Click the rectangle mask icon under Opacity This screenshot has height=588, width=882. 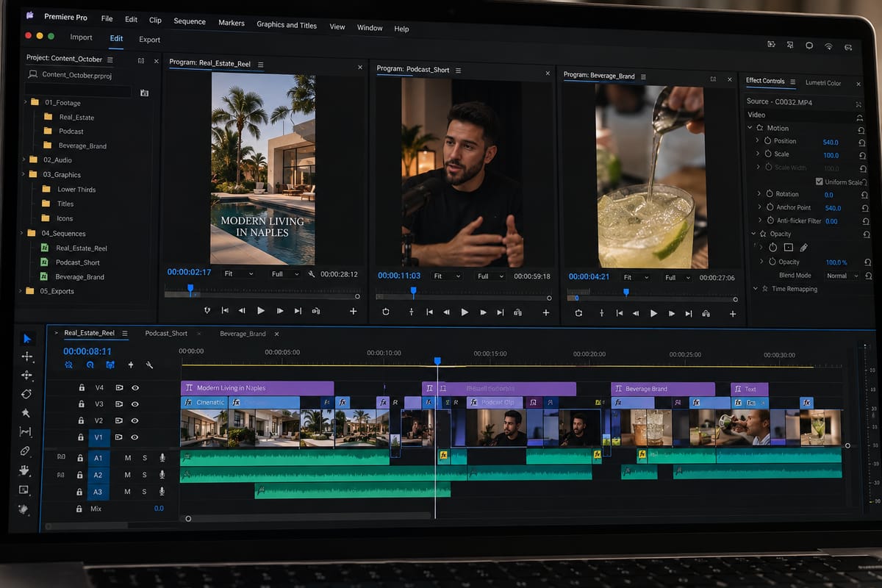788,248
